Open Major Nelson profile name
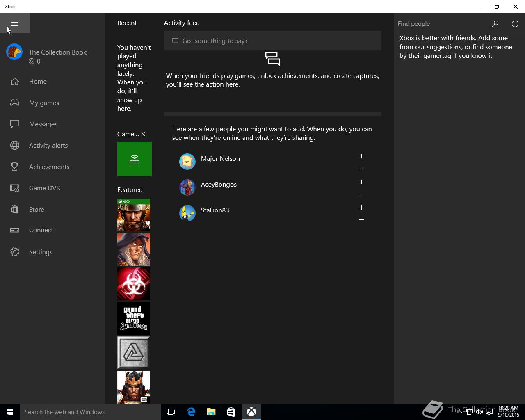Viewport: 525px width, 420px height. click(x=220, y=159)
